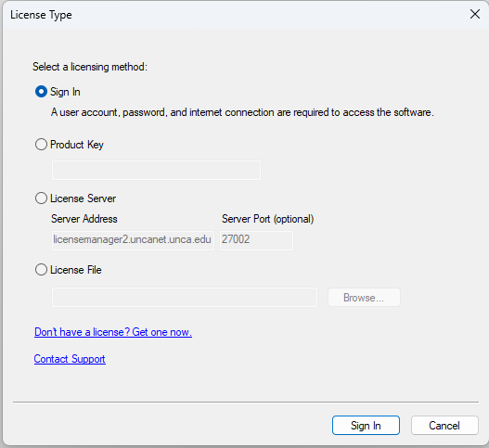Click the Product Key text field

pos(156,171)
